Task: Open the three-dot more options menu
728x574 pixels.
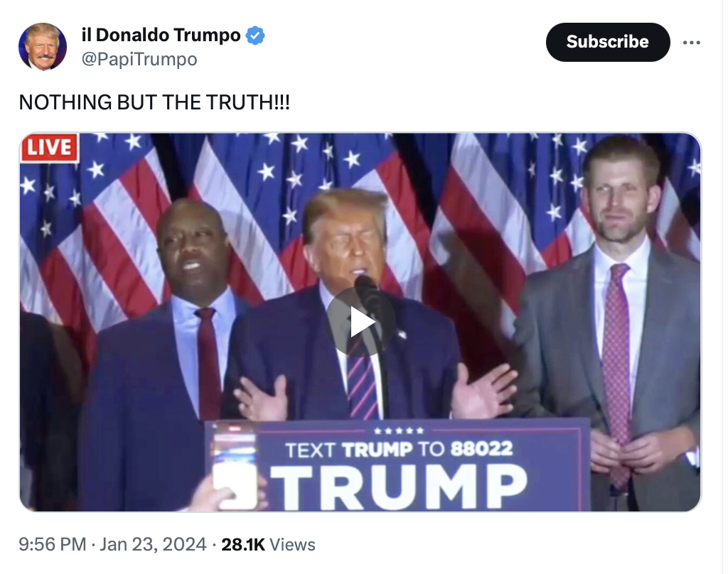Action: click(x=691, y=42)
